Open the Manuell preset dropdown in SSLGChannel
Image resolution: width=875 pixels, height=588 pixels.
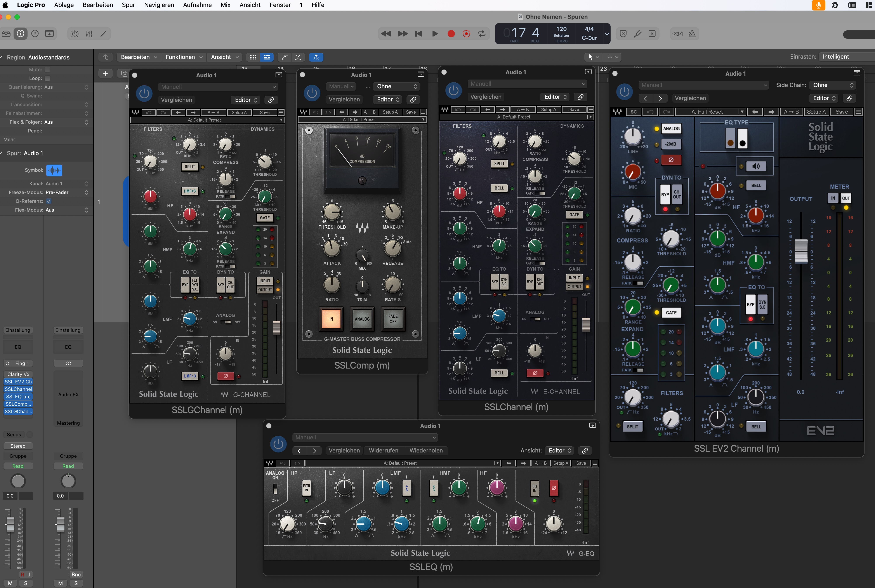[218, 87]
